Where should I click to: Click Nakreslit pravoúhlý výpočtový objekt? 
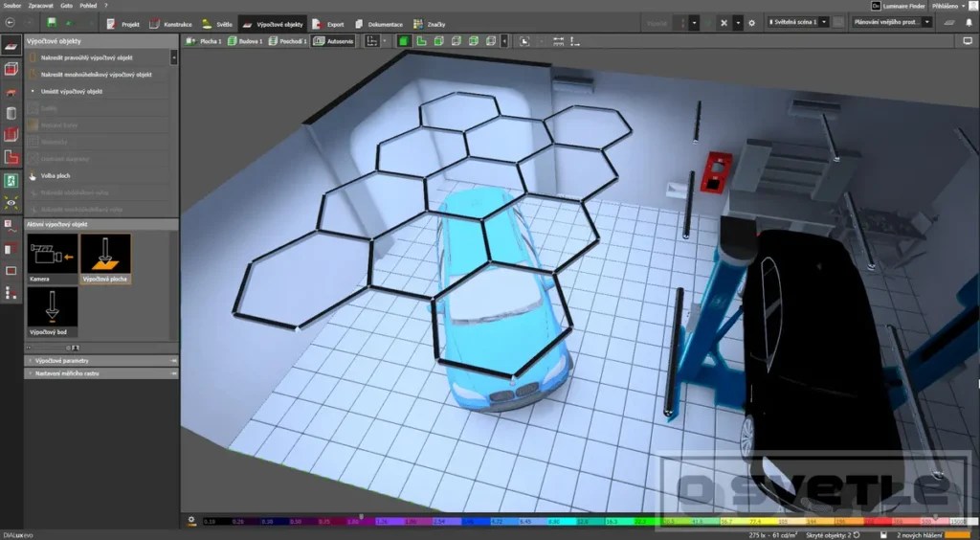click(x=99, y=57)
